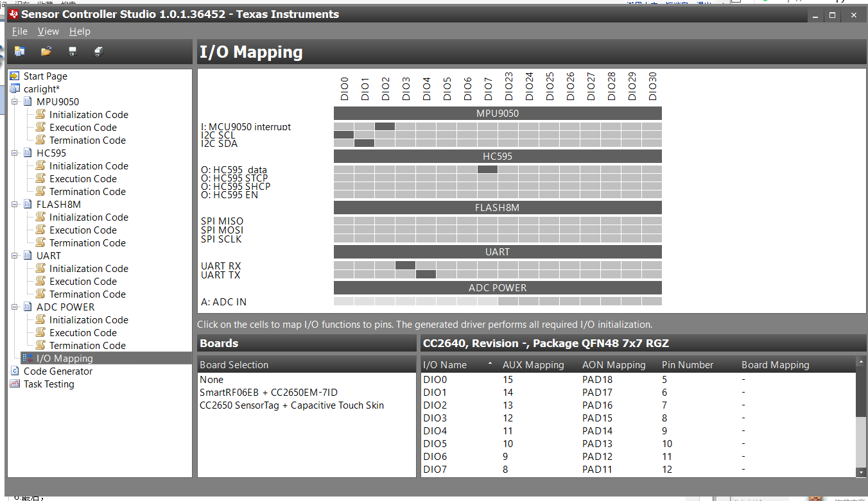This screenshot has height=501, width=868.
Task: Select the DIO5 row in pin table
Action: click(639, 444)
